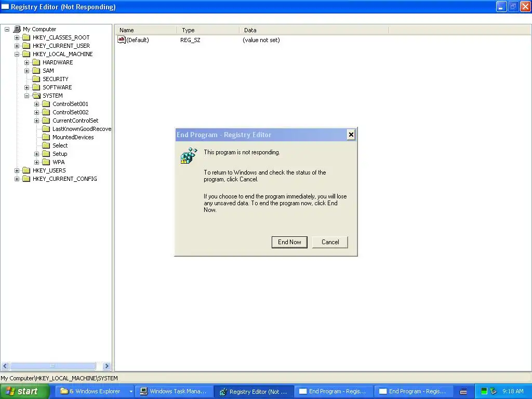Viewport: 532px width, 399px height.
Task: Collapse the SYSTEM subkey
Action: (x=27, y=96)
